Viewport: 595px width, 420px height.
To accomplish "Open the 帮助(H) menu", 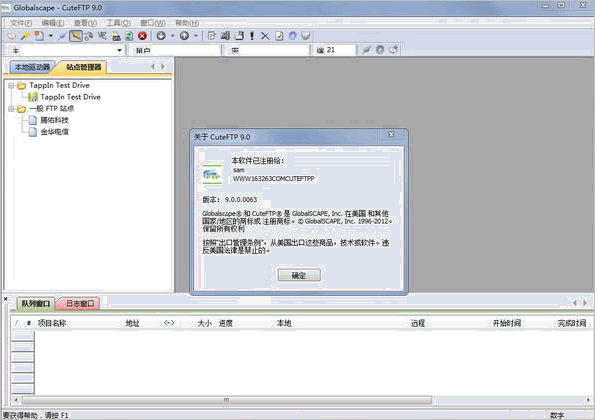I will [x=187, y=23].
